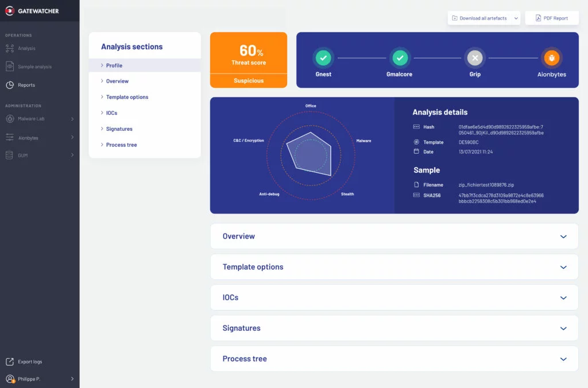Click the 60% Threat score card
This screenshot has width=588, height=388.
(x=249, y=60)
